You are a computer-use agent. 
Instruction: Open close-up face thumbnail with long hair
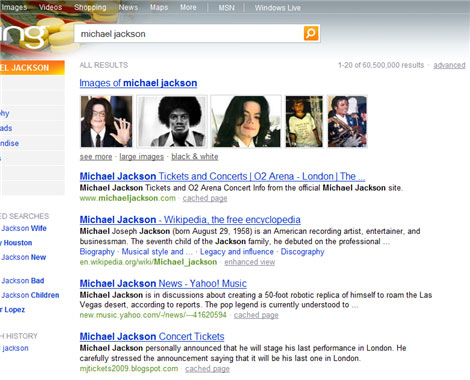point(246,121)
